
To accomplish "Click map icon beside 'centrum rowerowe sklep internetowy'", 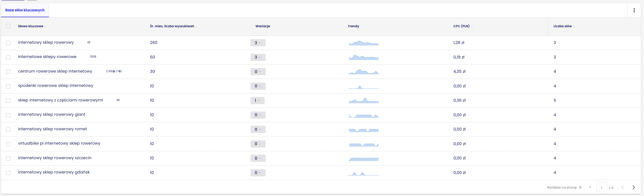I will [110, 71].
